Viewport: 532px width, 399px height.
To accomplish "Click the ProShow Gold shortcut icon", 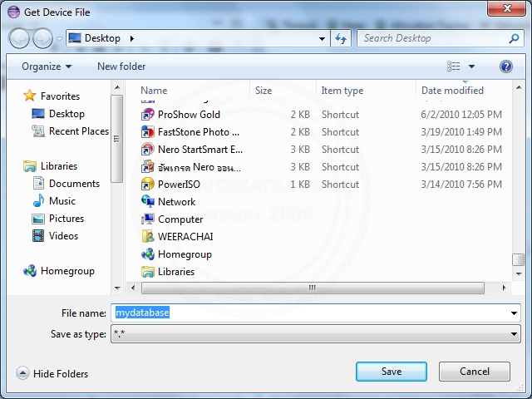I will [x=148, y=115].
